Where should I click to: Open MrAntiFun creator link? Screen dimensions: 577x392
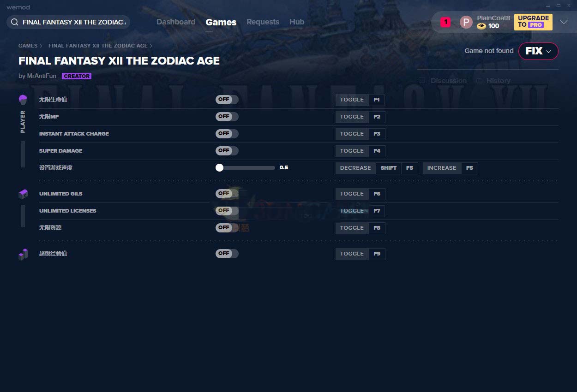coord(41,76)
